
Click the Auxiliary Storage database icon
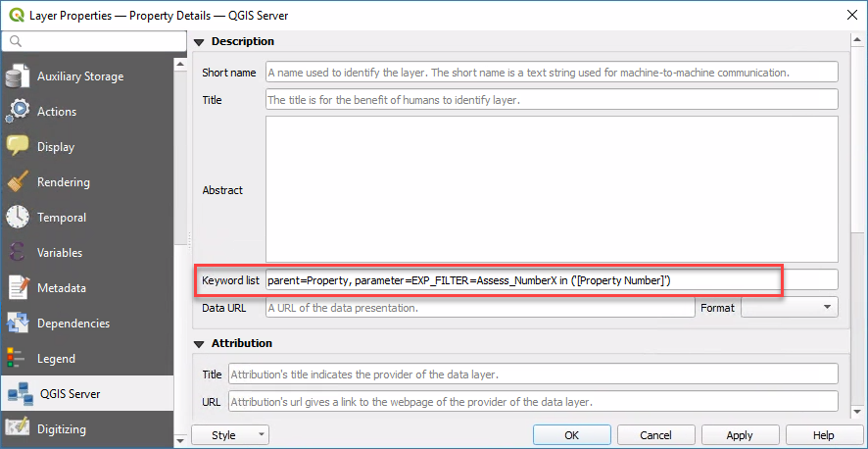click(19, 76)
